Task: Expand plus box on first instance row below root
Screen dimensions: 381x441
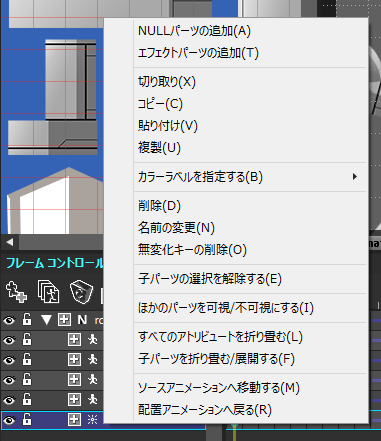Action: tap(74, 340)
